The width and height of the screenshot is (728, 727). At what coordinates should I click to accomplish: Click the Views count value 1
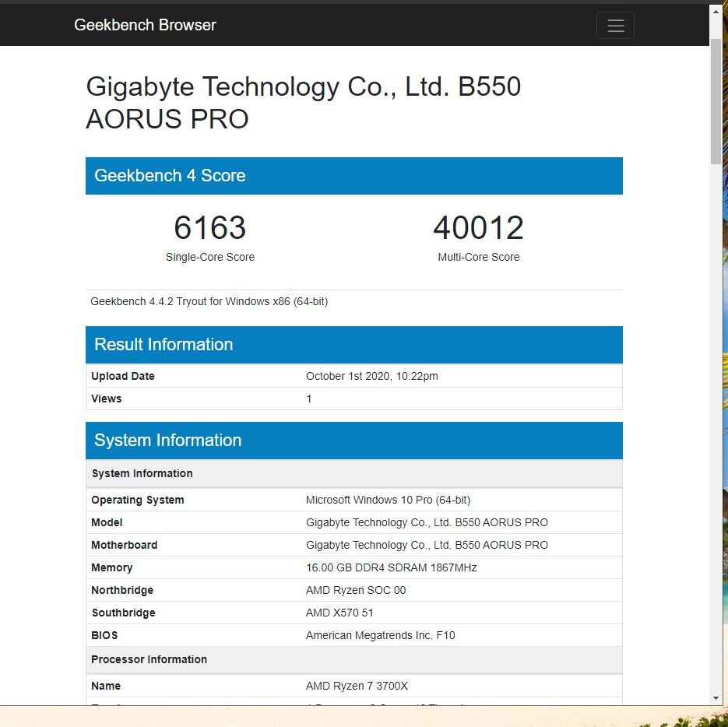click(x=309, y=399)
